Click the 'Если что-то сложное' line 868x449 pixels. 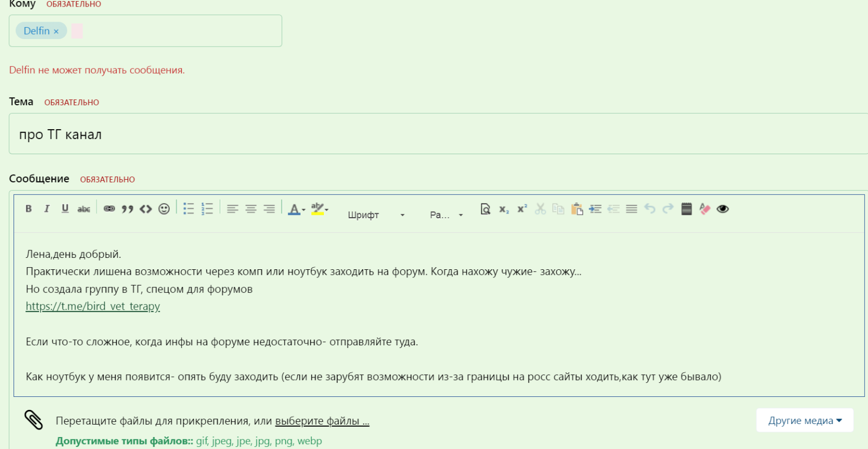click(222, 342)
